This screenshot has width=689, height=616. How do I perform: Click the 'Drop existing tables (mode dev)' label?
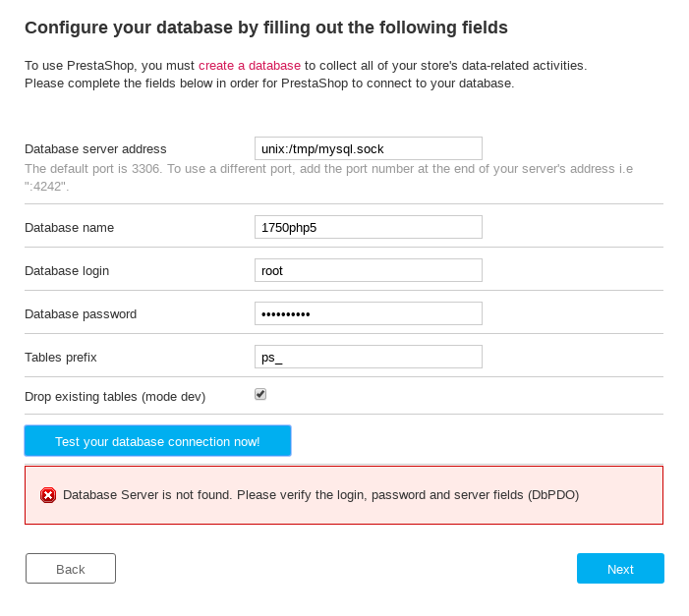tap(115, 397)
